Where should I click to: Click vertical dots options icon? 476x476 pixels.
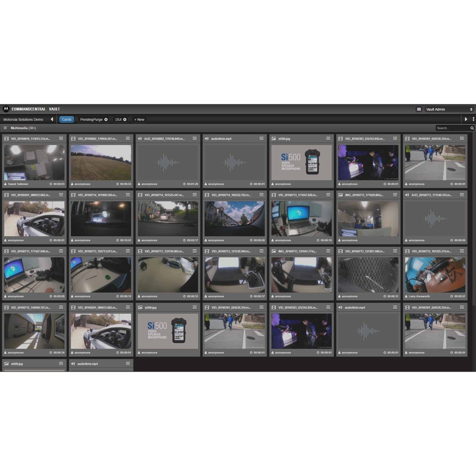click(473, 119)
